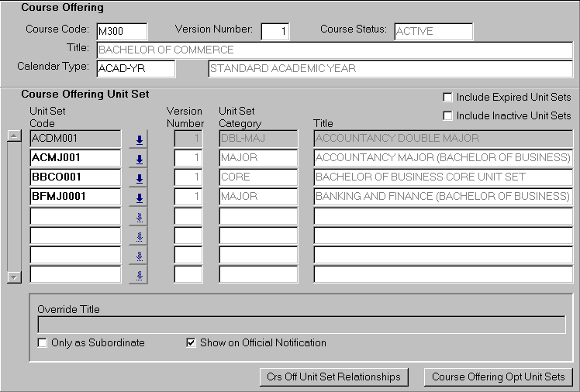The width and height of the screenshot is (580, 392).
Task: Select the BBCO001 unit set code row
Action: (75, 177)
